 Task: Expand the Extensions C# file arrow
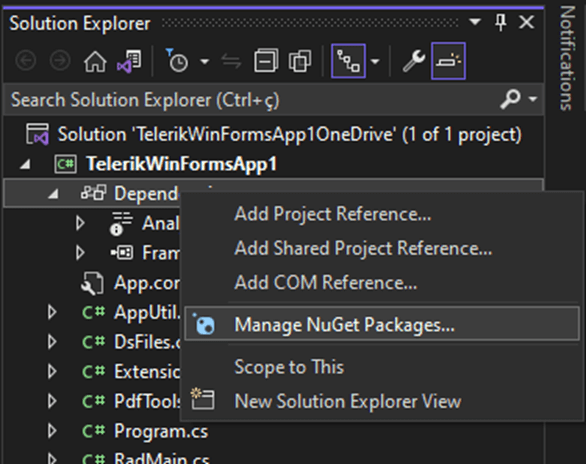click(52, 371)
